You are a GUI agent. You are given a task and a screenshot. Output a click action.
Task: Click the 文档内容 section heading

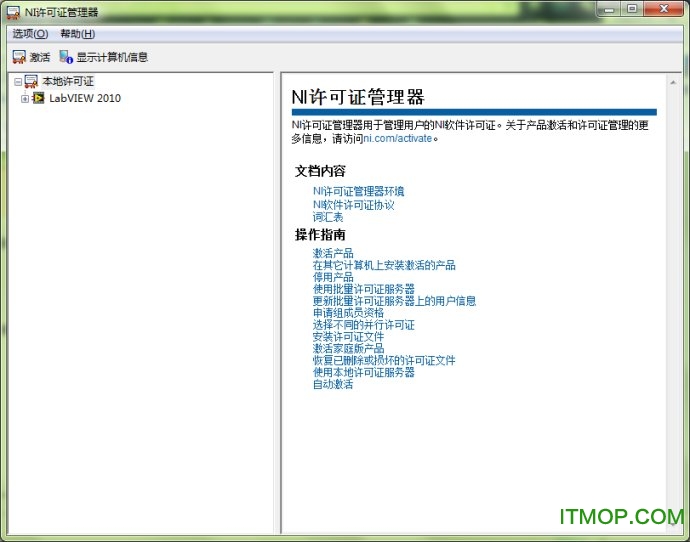320,171
